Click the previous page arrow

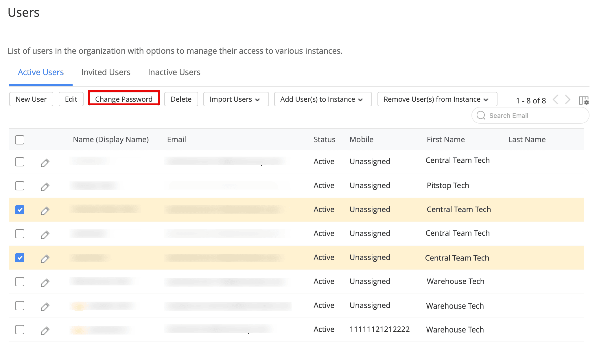(x=555, y=100)
